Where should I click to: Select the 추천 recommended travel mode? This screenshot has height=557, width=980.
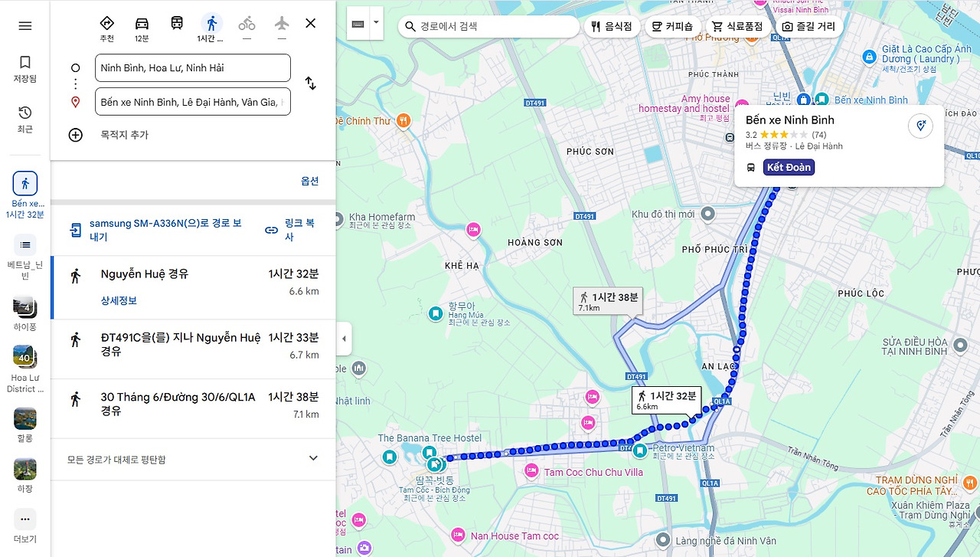tap(107, 23)
